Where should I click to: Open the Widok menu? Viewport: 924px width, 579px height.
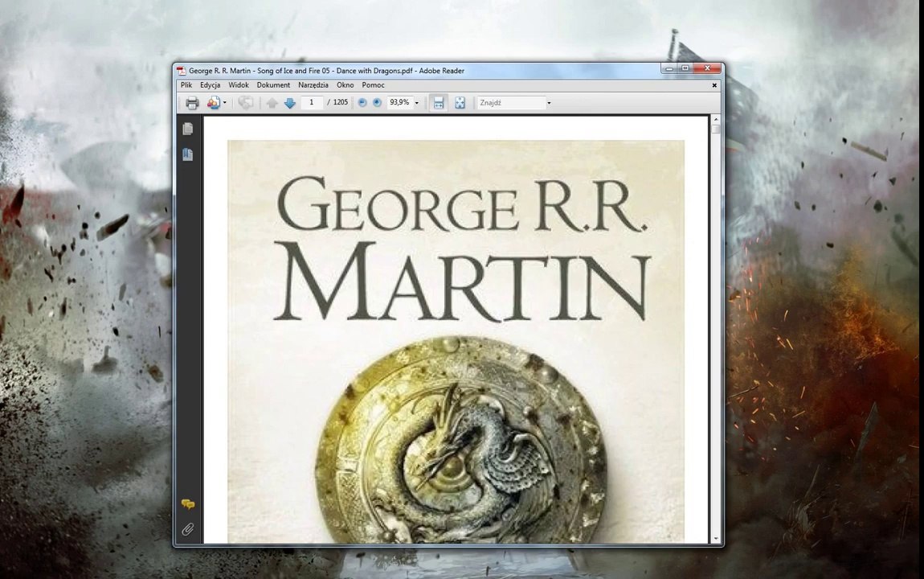[x=239, y=85]
